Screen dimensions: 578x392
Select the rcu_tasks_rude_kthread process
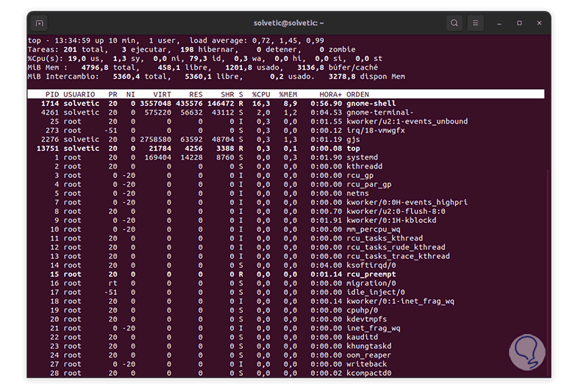[x=396, y=247]
